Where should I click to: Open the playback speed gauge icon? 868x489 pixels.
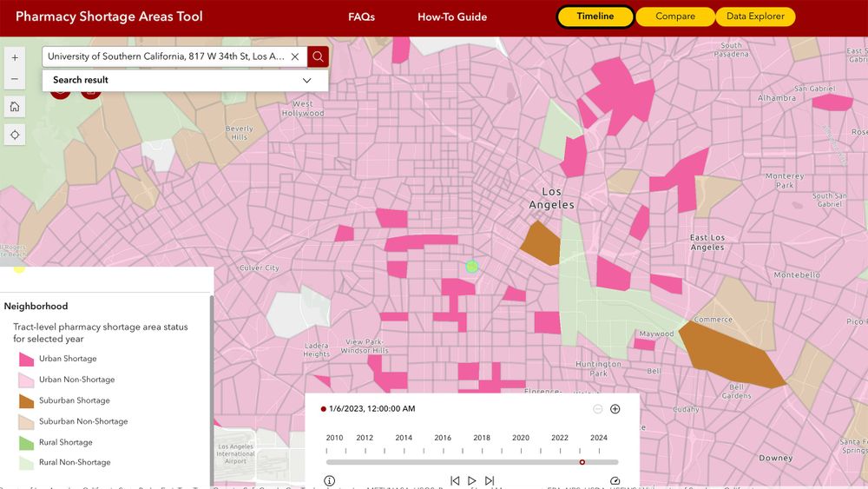click(x=615, y=480)
